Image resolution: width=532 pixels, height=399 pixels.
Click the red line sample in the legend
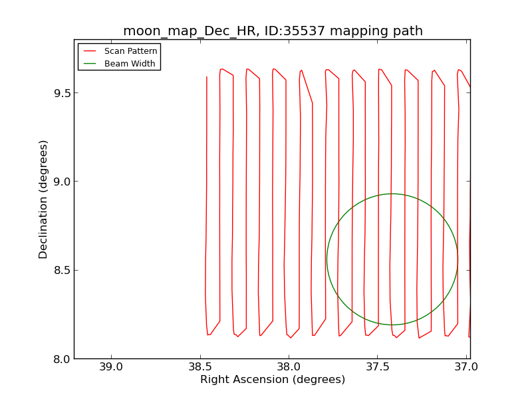[x=90, y=51]
